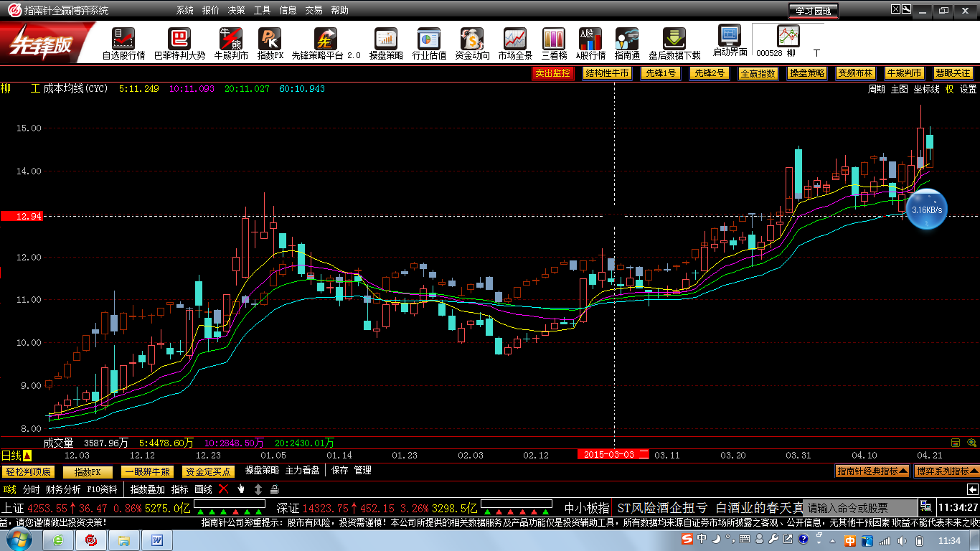The width and height of the screenshot is (980, 551).
Task: Open the 设置 chart settings
Action: [969, 89]
